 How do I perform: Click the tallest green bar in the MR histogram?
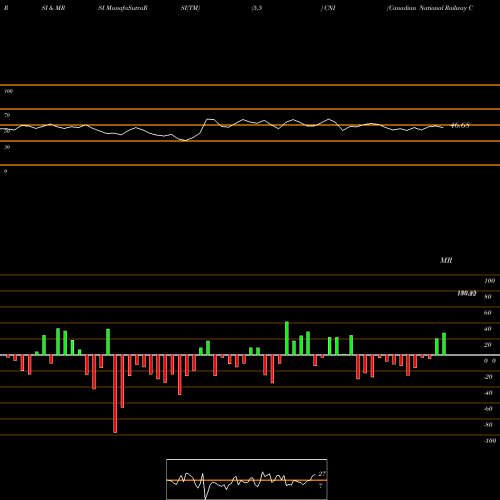(287, 338)
